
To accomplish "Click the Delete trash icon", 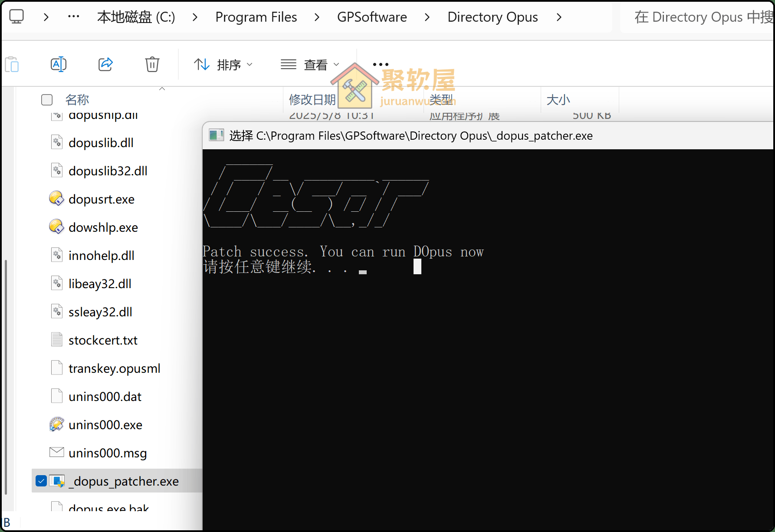I will tap(152, 64).
